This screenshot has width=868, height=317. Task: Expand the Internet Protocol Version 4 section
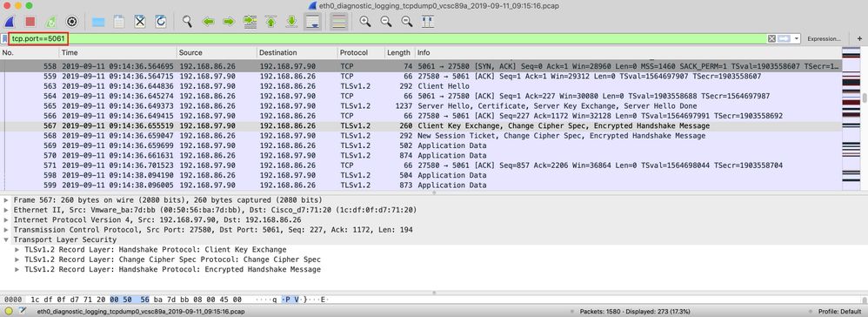tap(6, 220)
